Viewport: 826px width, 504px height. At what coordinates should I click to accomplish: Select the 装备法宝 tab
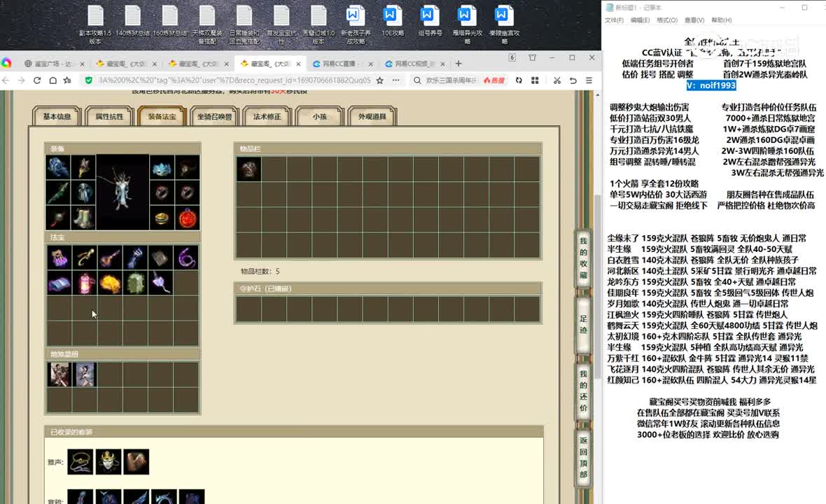pos(162,116)
